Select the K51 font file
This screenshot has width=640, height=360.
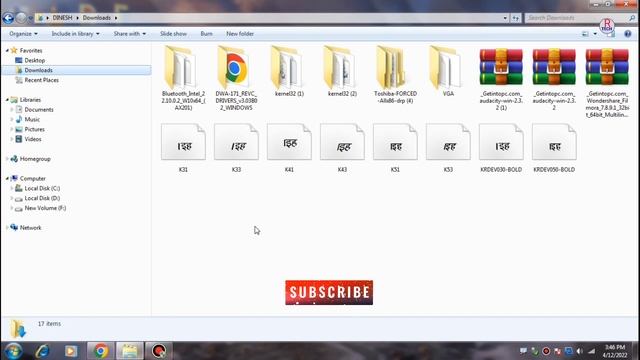pyautogui.click(x=395, y=148)
